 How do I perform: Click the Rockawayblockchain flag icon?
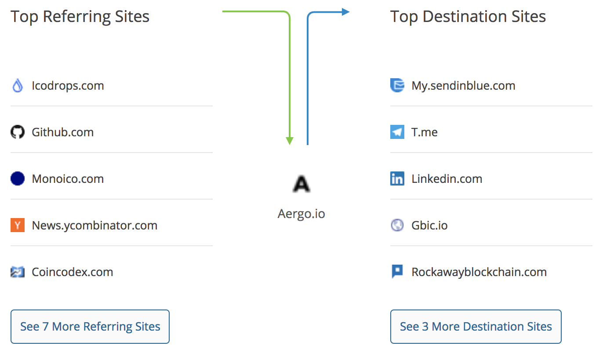pos(397,272)
